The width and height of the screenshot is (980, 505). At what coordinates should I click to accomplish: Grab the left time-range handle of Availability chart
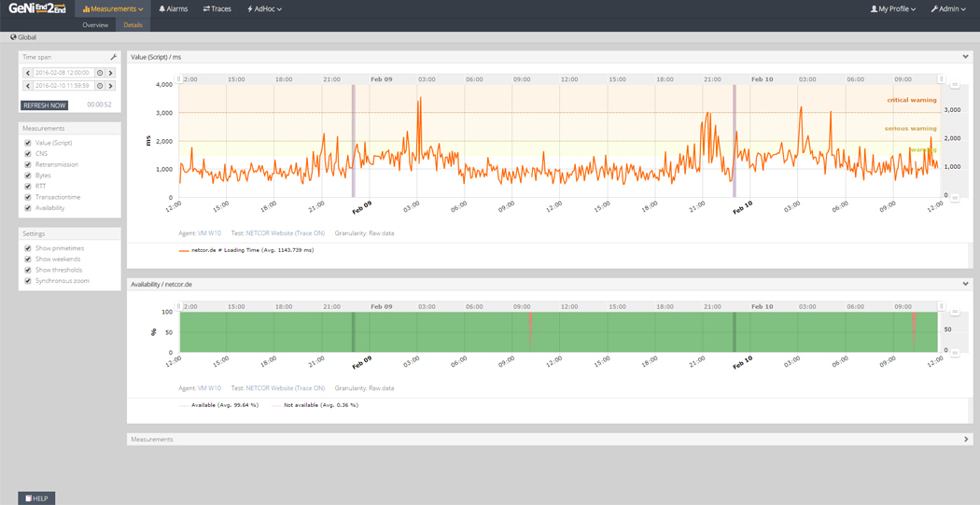click(x=179, y=307)
